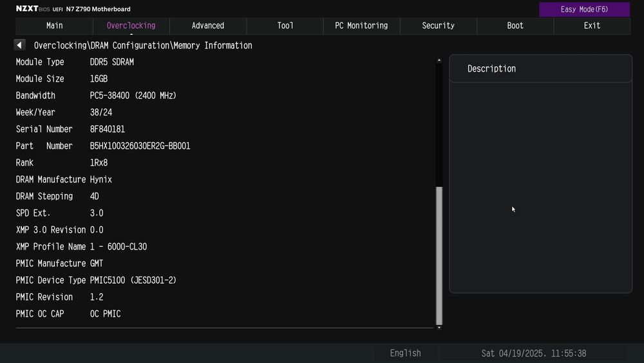
Task: Click the scroll down arrow of the list
Action: (x=439, y=328)
